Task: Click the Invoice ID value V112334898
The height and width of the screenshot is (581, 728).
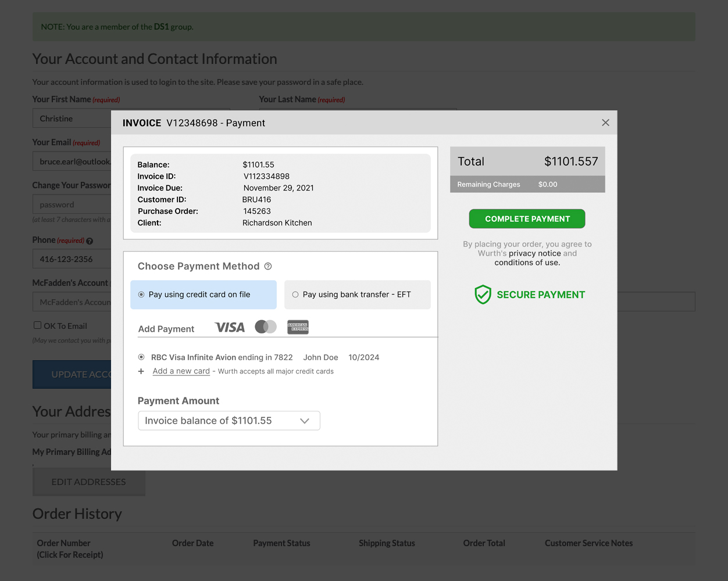Action: pos(266,176)
